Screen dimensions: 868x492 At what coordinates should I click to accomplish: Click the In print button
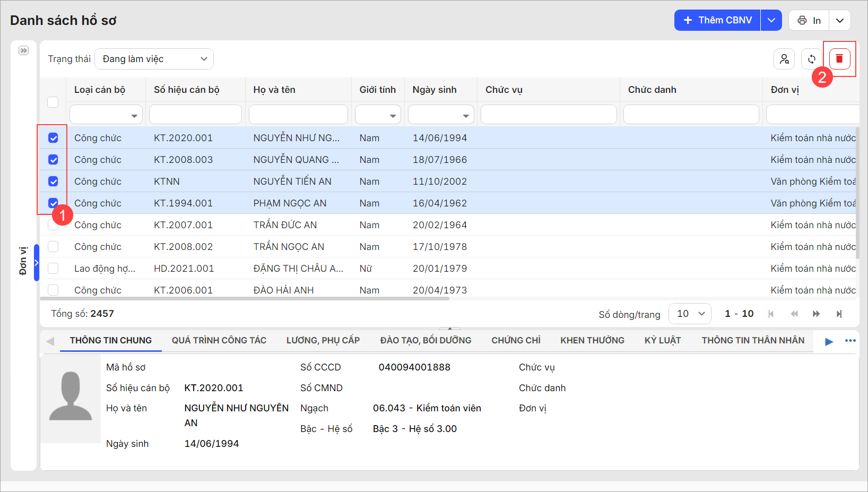(x=809, y=20)
